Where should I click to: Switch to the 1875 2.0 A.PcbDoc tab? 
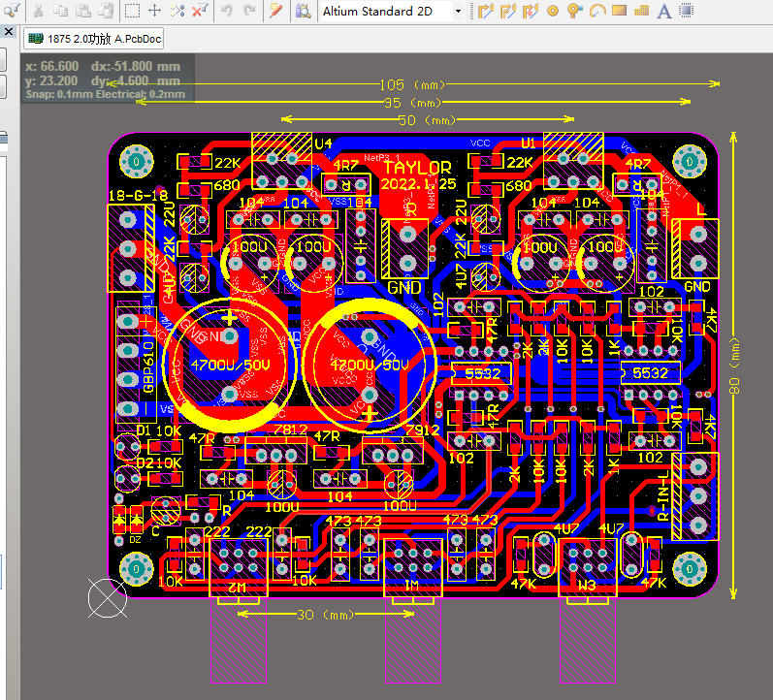coord(94,39)
